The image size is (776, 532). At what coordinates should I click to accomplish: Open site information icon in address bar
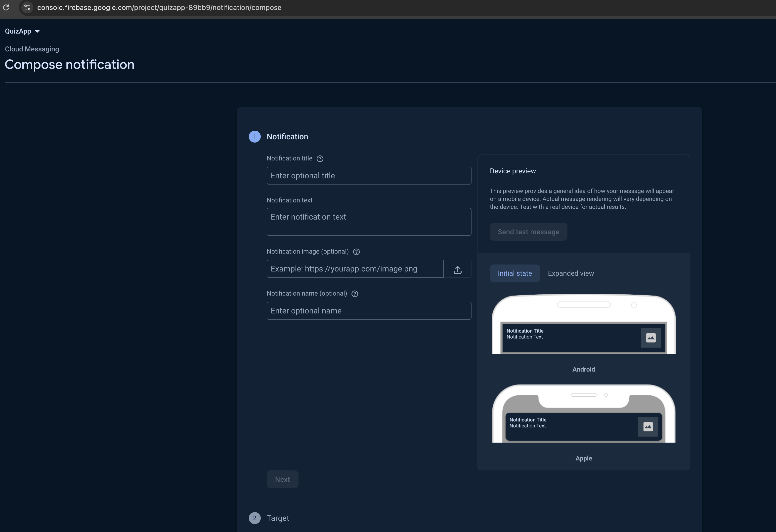pos(27,7)
